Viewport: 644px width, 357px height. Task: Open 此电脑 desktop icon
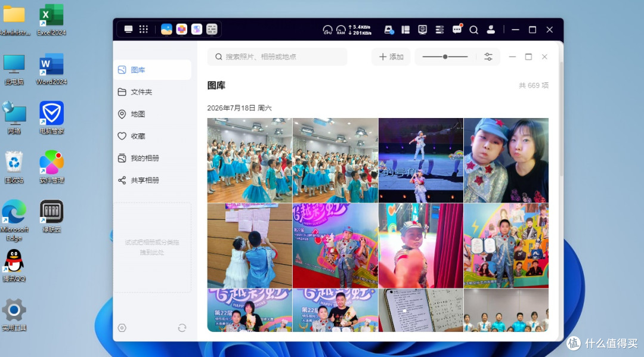(14, 69)
